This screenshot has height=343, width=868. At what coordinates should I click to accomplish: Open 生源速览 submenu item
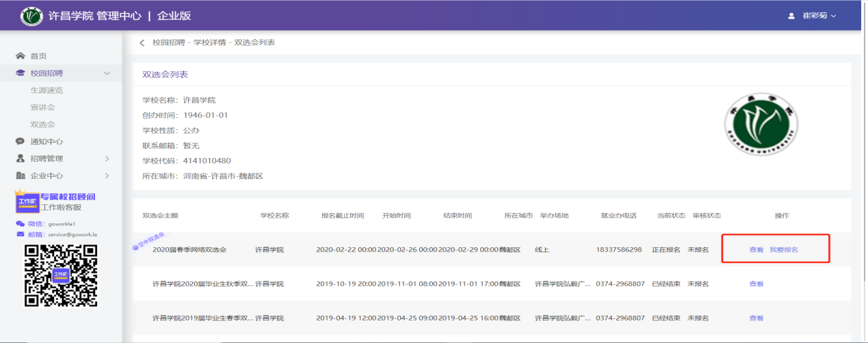[47, 90]
